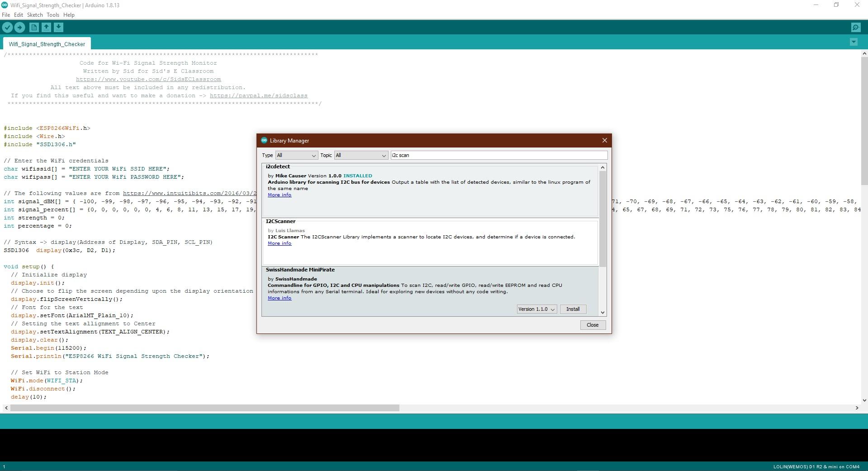The image size is (868, 471).
Task: Click the editor scroll down arrow
Action: coord(864,400)
